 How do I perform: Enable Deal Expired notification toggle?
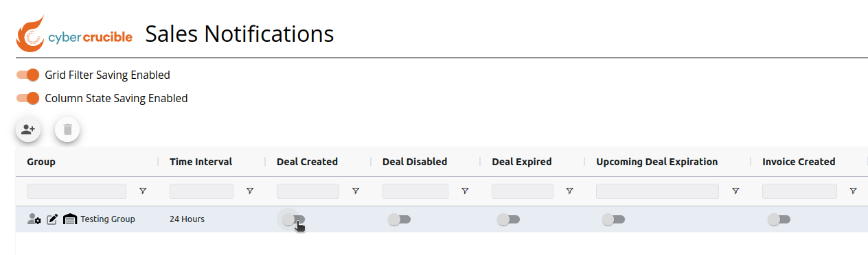click(x=508, y=219)
